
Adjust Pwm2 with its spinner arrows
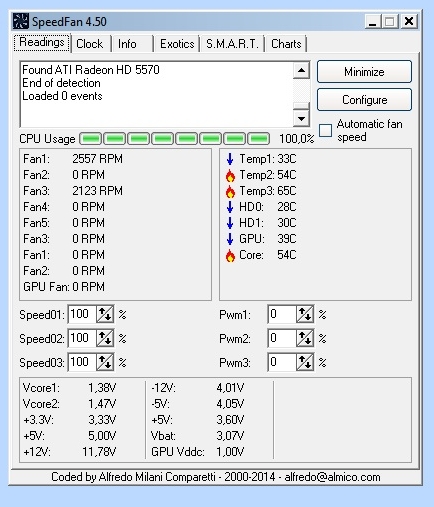(x=305, y=338)
